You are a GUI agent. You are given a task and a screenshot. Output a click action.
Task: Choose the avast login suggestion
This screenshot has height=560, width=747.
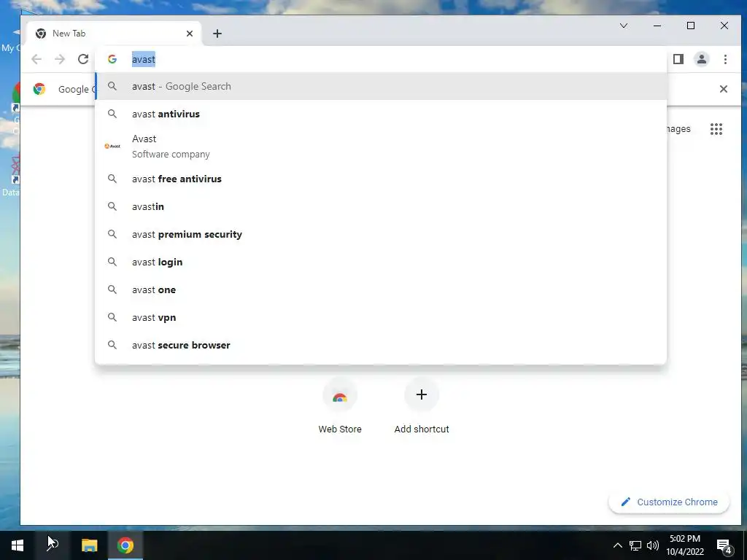[x=381, y=262]
